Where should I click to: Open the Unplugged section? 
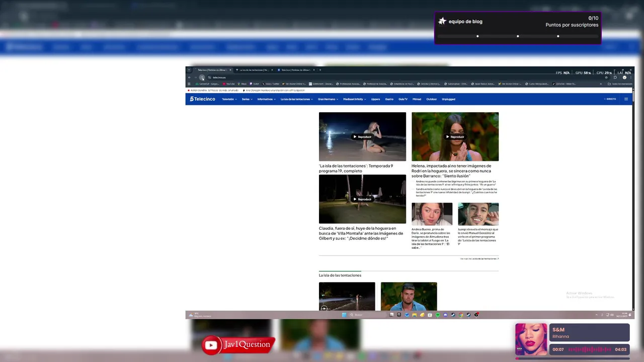coord(448,99)
